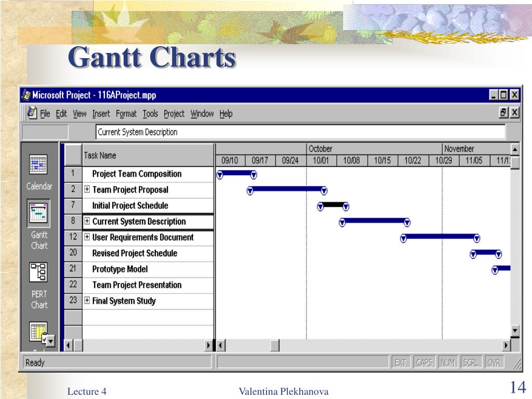Click end marker of Team Project Proposal bar
The image size is (532, 399).
pyautogui.click(x=324, y=191)
